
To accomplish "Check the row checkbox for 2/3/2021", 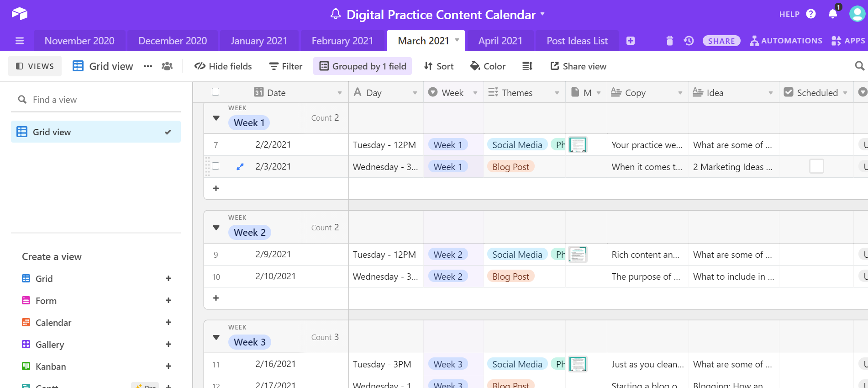I will (x=216, y=166).
